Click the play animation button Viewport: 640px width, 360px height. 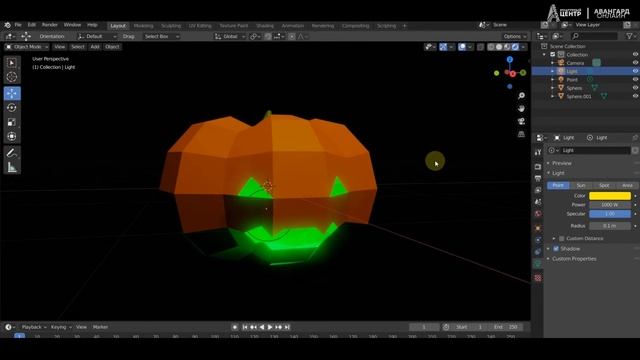(x=270, y=327)
